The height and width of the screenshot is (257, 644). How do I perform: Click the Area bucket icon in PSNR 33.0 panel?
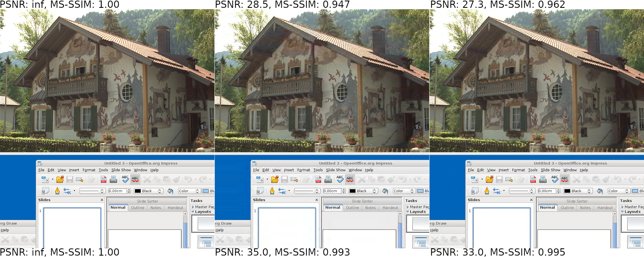pyautogui.click(x=600, y=191)
